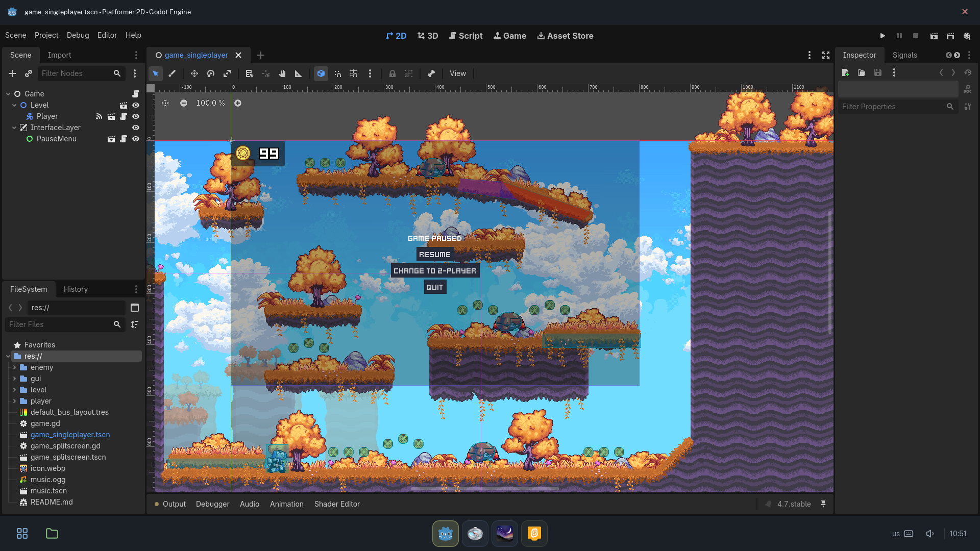Switch to the Import tab
980x551 pixels.
tap(59, 55)
